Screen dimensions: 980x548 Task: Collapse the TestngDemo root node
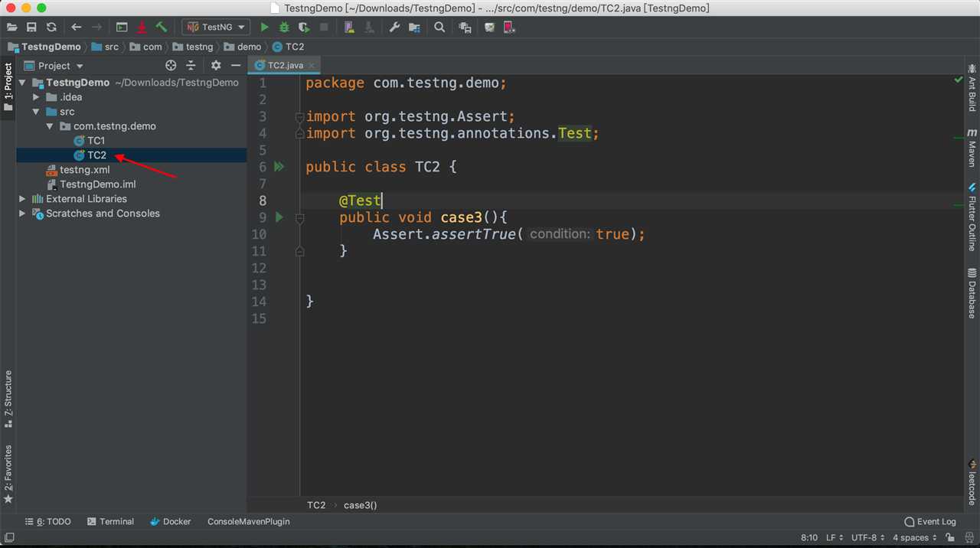tap(22, 83)
